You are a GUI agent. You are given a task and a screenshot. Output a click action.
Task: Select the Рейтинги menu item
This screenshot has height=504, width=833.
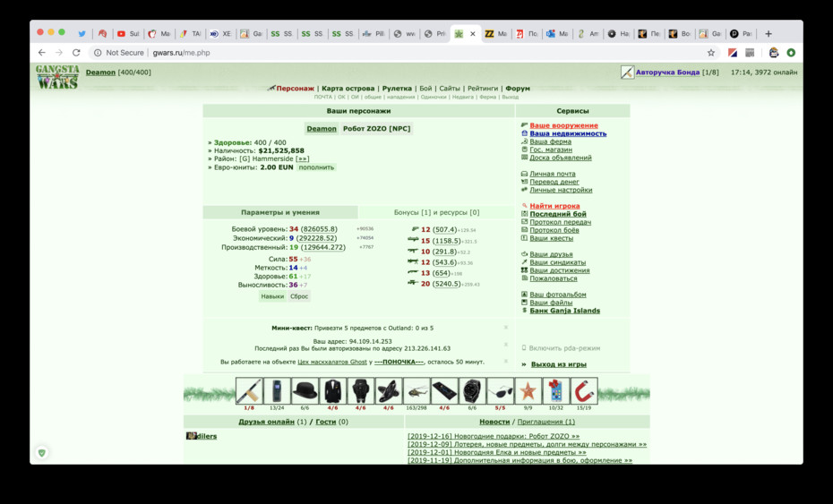pos(483,88)
